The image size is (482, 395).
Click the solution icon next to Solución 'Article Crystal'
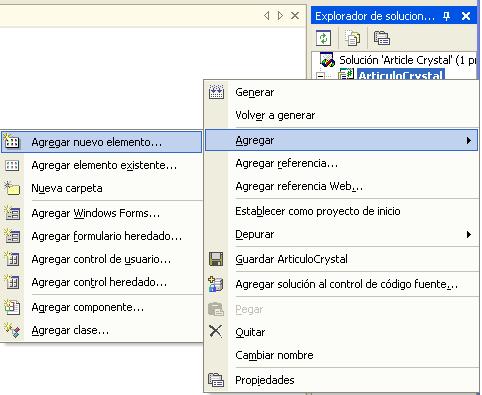[327, 60]
